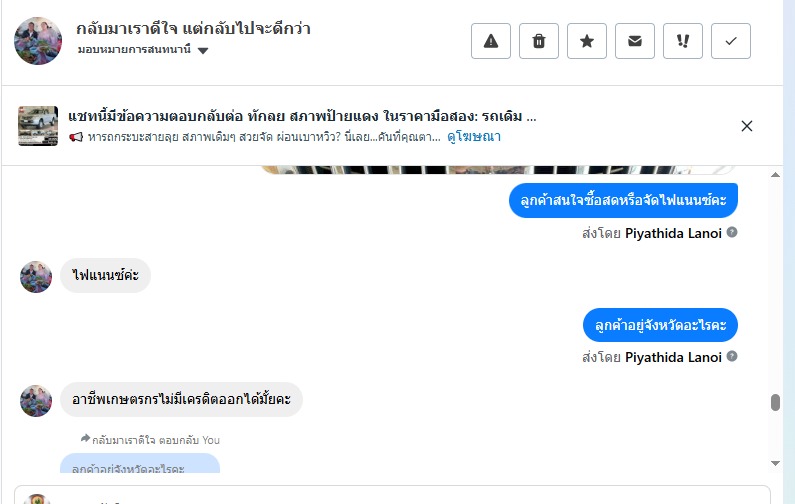Click the customer profile picture in header
Image resolution: width=795 pixels, height=504 pixels.
(38, 40)
